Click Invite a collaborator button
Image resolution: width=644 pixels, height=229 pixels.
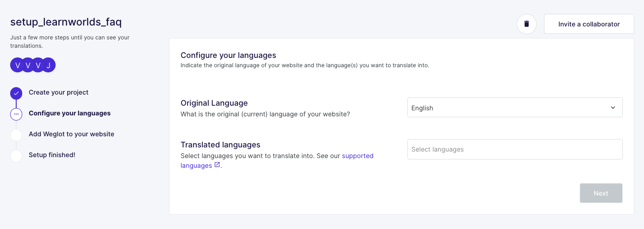point(589,24)
